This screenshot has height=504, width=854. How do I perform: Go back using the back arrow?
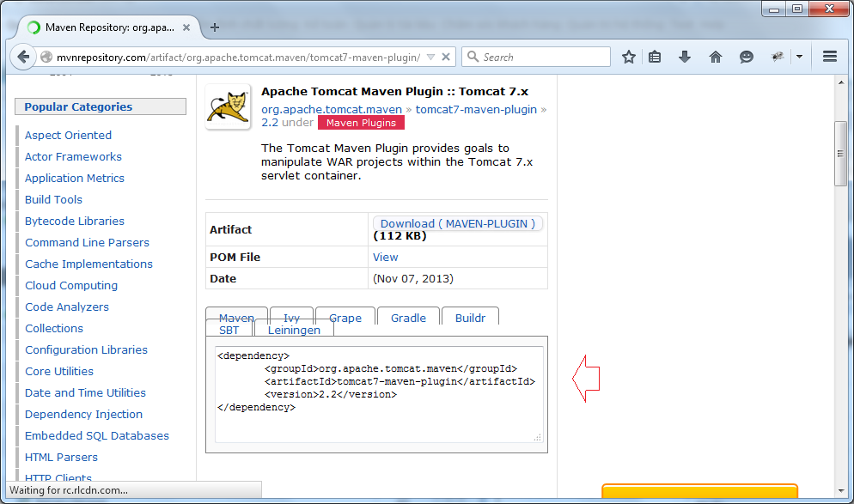click(x=23, y=57)
